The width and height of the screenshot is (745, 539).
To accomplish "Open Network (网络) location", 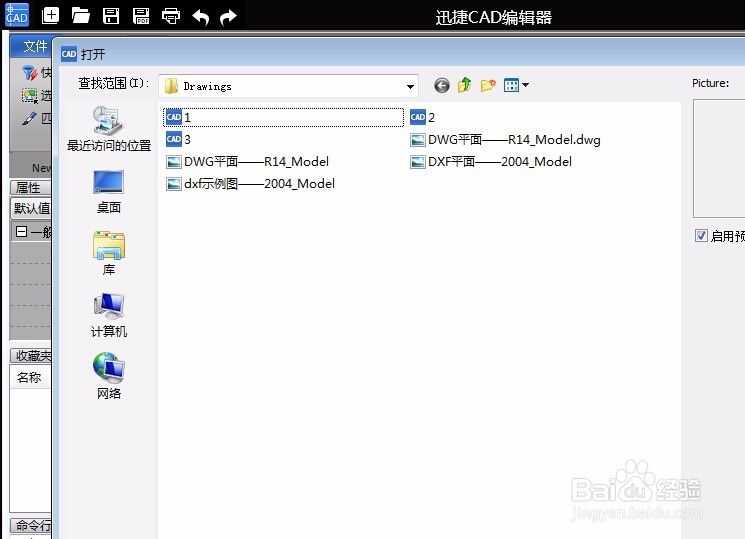I will point(108,375).
